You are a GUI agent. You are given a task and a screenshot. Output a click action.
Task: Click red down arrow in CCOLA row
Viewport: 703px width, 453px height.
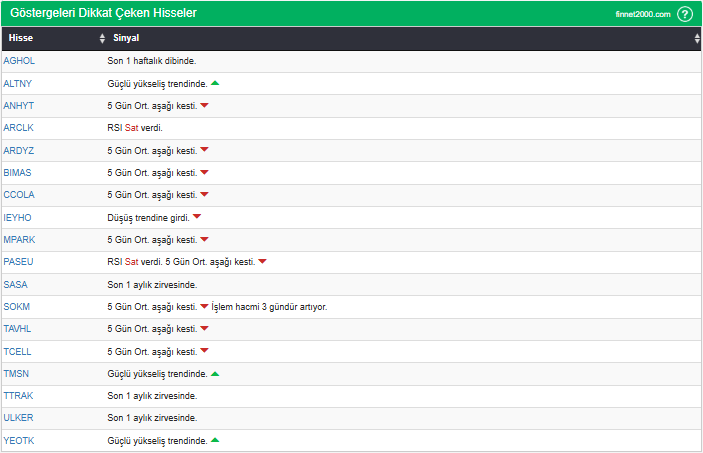(204, 194)
